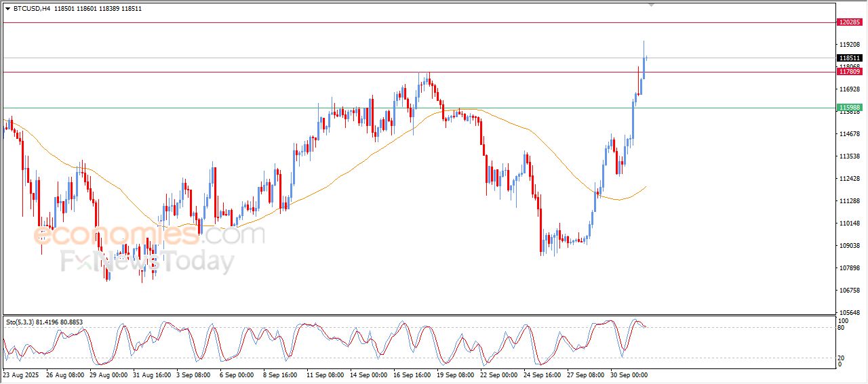Click the stochastic 80 level label
Screen dimensions: 868x384
click(x=842, y=328)
